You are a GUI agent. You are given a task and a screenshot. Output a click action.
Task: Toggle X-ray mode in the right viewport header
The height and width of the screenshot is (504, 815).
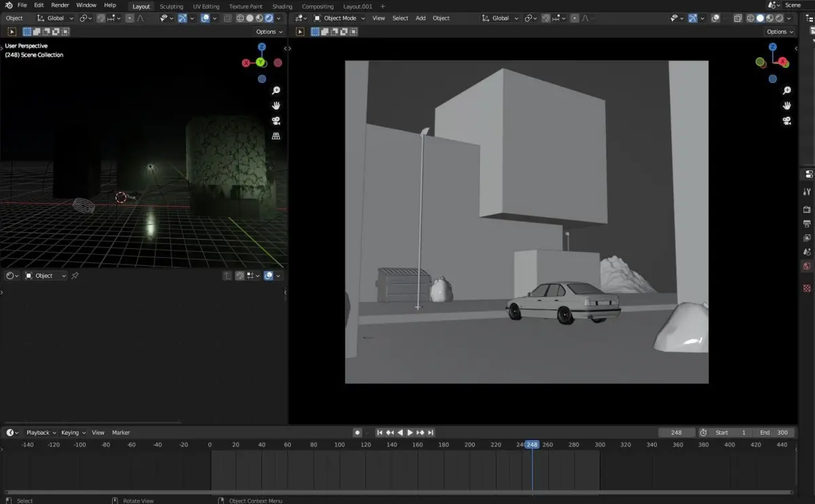point(737,18)
